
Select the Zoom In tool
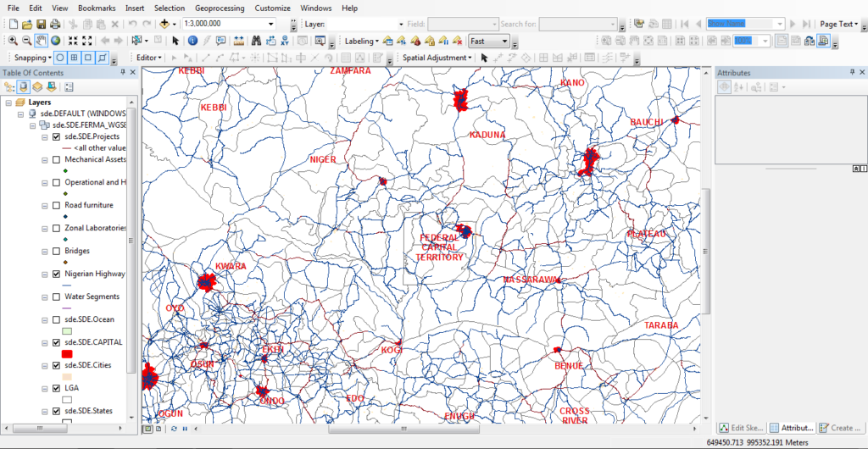[13, 41]
